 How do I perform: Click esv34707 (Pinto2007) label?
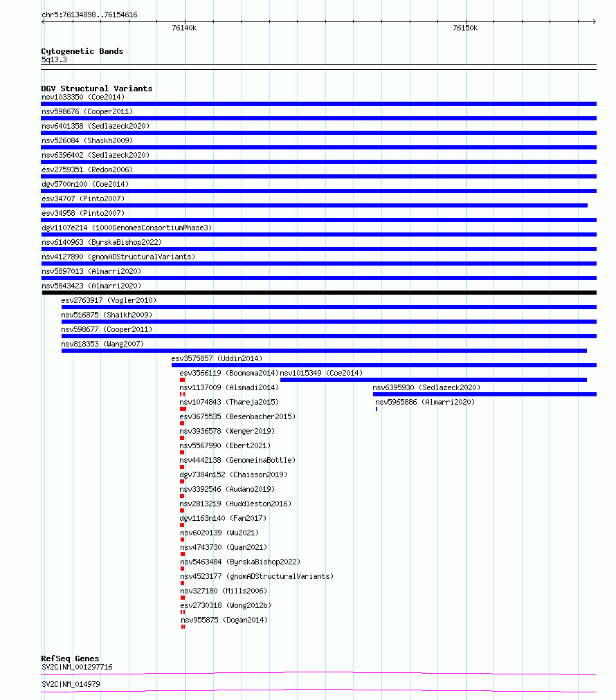tap(83, 199)
